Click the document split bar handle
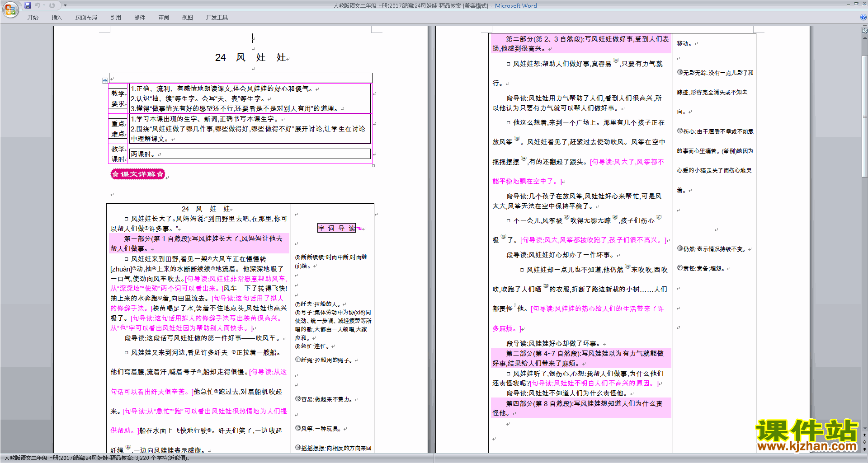Image resolution: width=868 pixels, height=463 pixels. pos(865,25)
